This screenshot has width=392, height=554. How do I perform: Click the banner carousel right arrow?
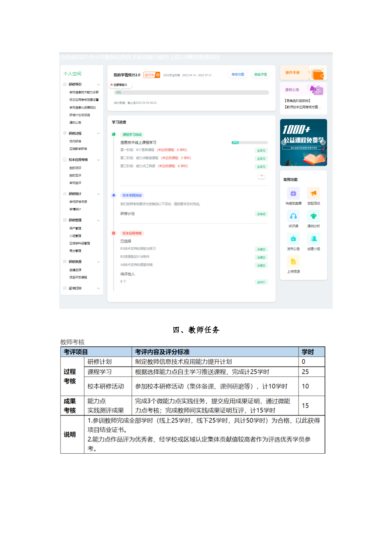[323, 142]
